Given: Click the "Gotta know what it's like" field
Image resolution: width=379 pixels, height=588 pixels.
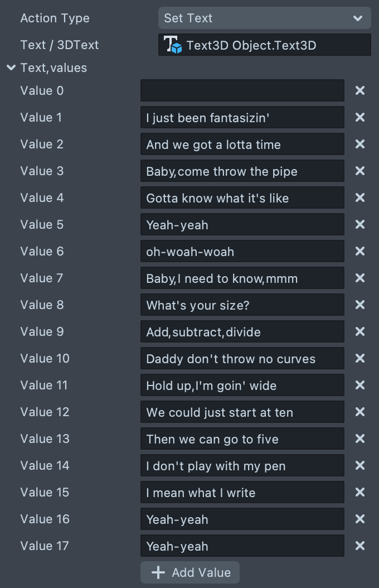Looking at the screenshot, I should pyautogui.click(x=242, y=198).
